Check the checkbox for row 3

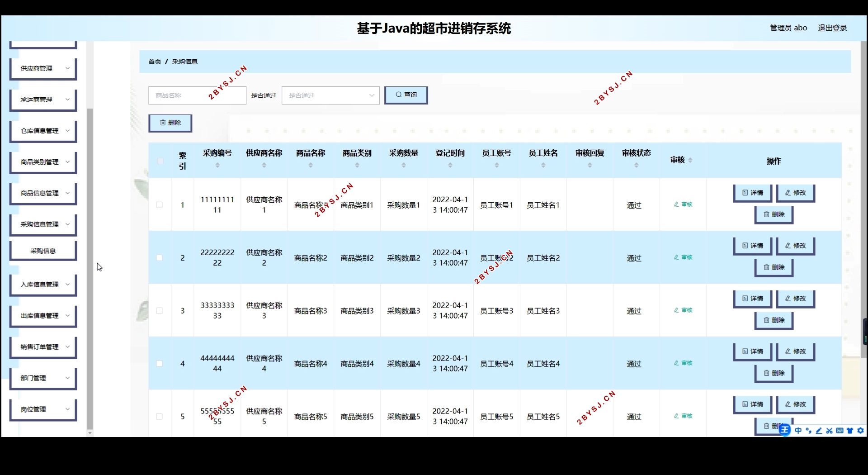tap(160, 311)
